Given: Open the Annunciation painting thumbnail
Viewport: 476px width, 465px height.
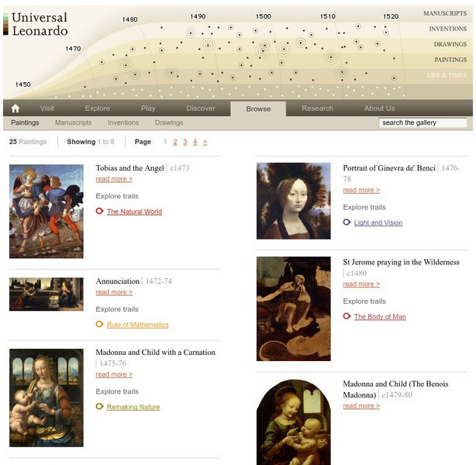Looking at the screenshot, I should pyautogui.click(x=47, y=294).
